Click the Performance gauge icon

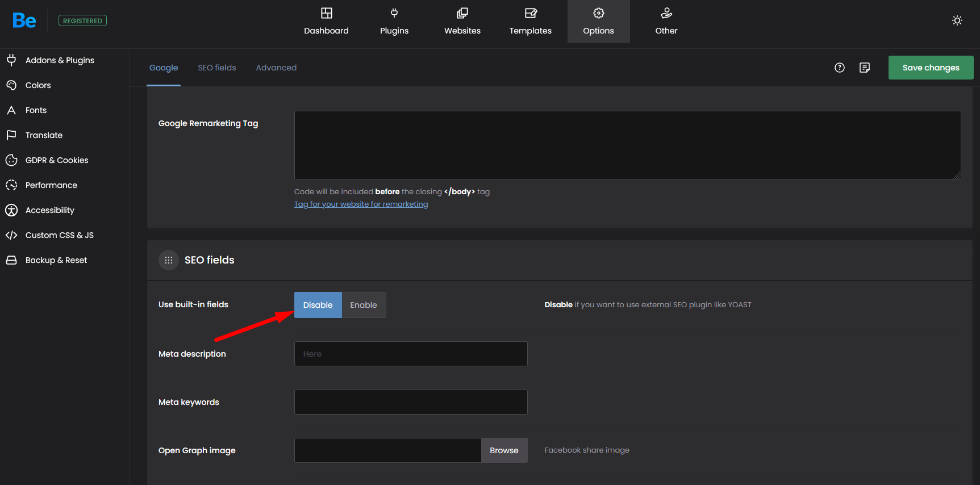pyautogui.click(x=11, y=185)
